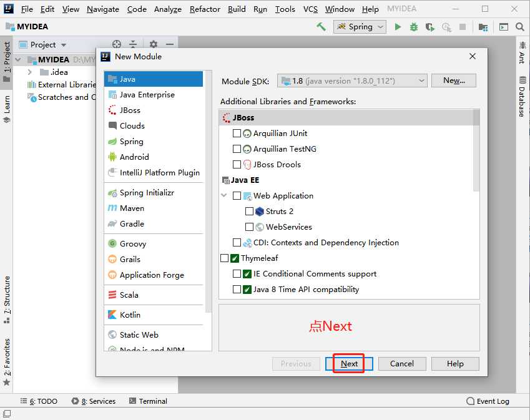Check the Struts 2 option
Viewport: 530px width, 420px height.
click(249, 211)
